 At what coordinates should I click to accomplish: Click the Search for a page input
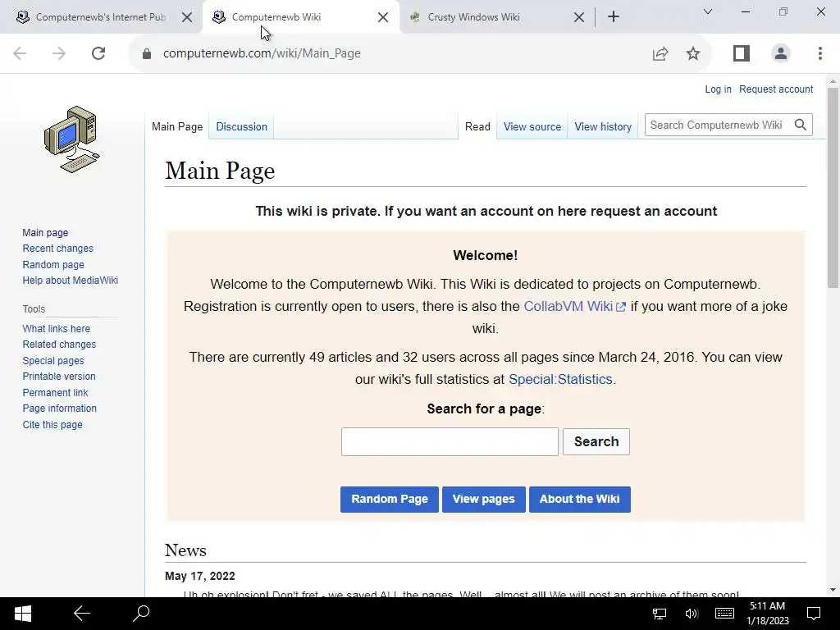click(450, 442)
